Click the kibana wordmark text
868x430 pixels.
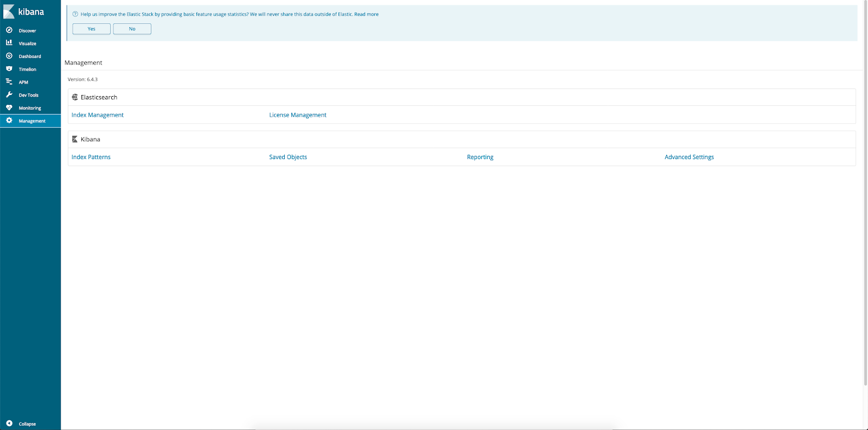point(31,11)
